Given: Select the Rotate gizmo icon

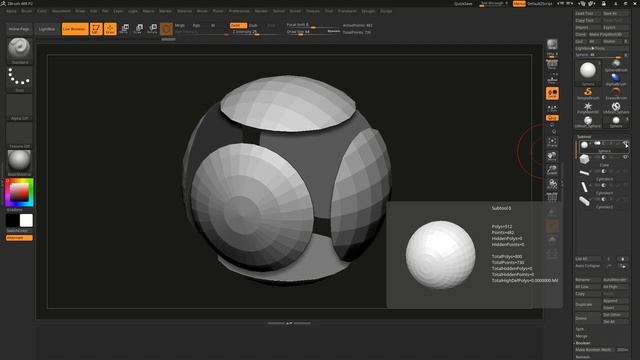Looking at the screenshot, I should (x=152, y=29).
